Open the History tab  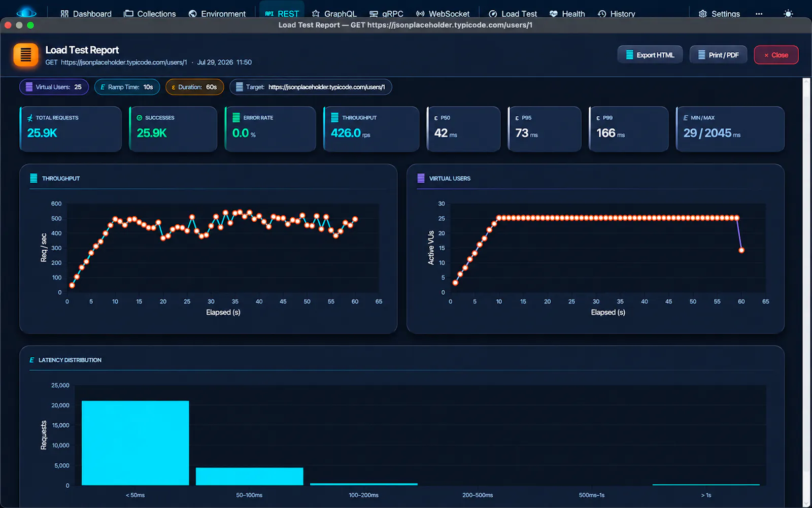point(616,14)
